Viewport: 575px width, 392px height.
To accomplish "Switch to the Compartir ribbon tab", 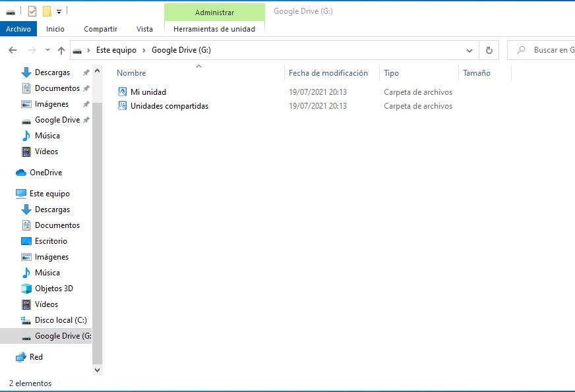I will [x=100, y=29].
